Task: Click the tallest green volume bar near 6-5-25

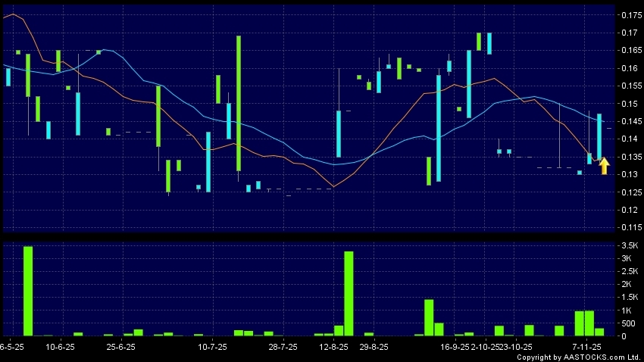Action: point(28,291)
